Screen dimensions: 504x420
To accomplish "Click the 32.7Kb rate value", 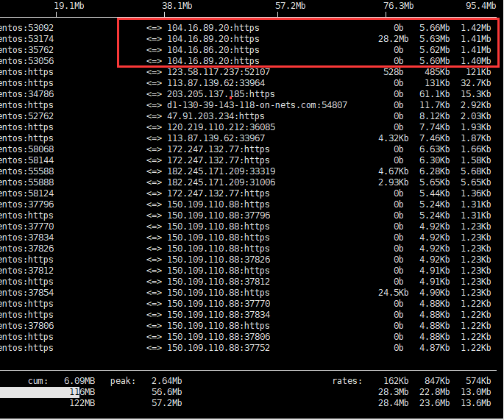I will [476, 83].
